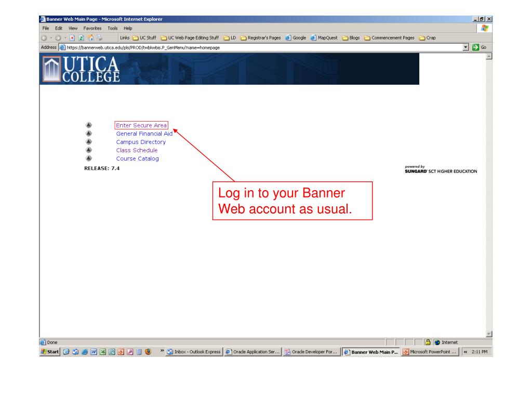This screenshot has width=532, height=399.
Task: Click the vertical scrollbar down arrow
Action: pyautogui.click(x=489, y=334)
